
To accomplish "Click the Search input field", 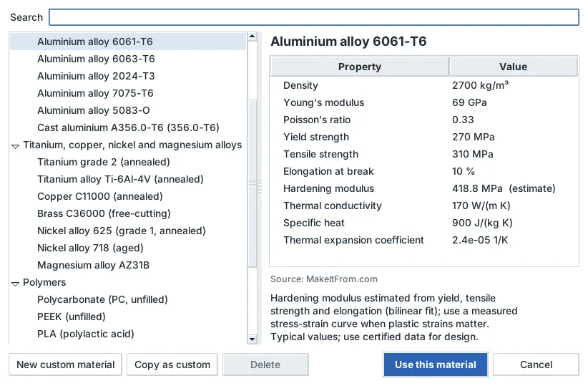I will (x=314, y=17).
